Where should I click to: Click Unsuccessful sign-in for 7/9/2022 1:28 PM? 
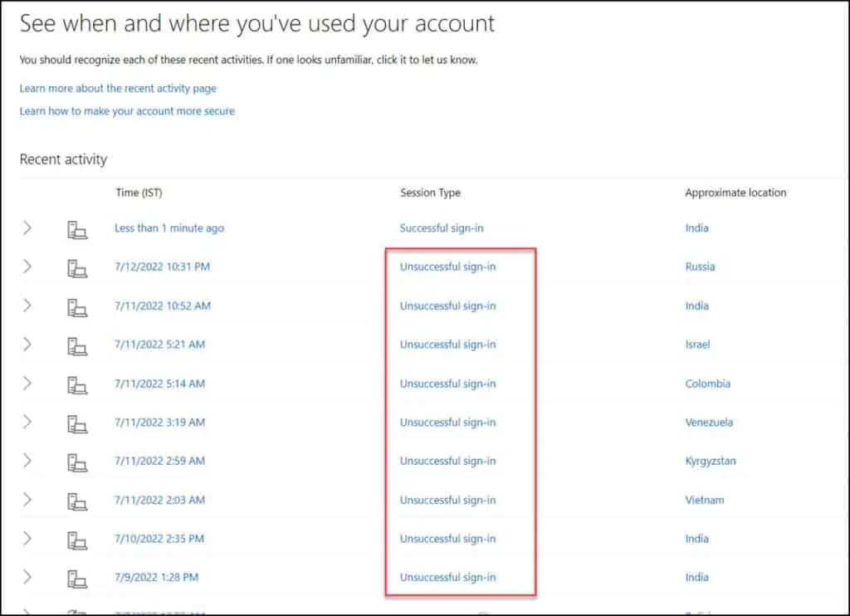coord(447,578)
